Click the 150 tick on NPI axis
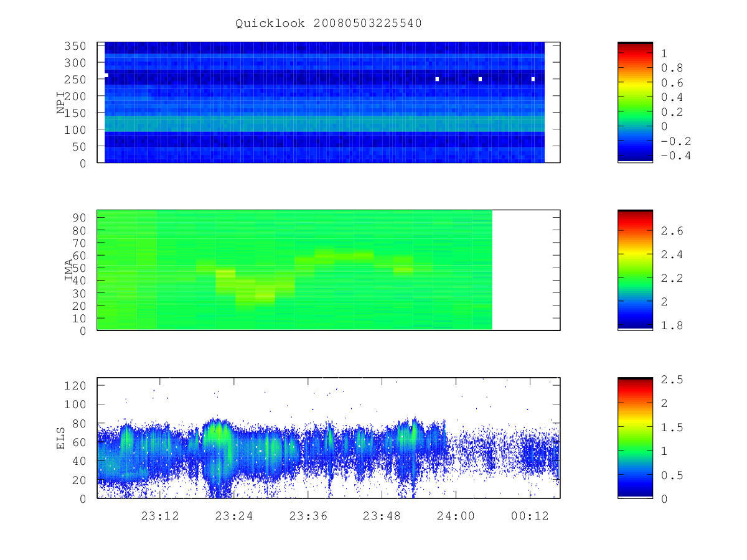The width and height of the screenshot is (747, 560). (x=75, y=113)
